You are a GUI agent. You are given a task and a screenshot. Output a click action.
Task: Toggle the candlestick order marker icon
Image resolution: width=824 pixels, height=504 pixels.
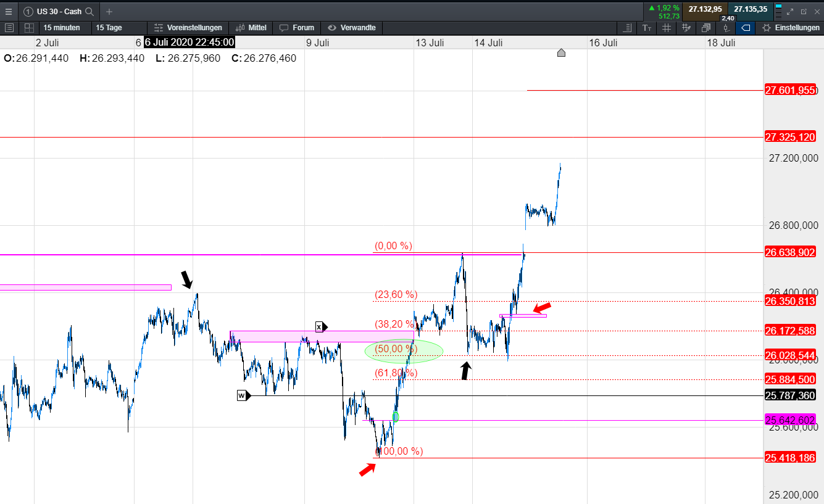726,28
